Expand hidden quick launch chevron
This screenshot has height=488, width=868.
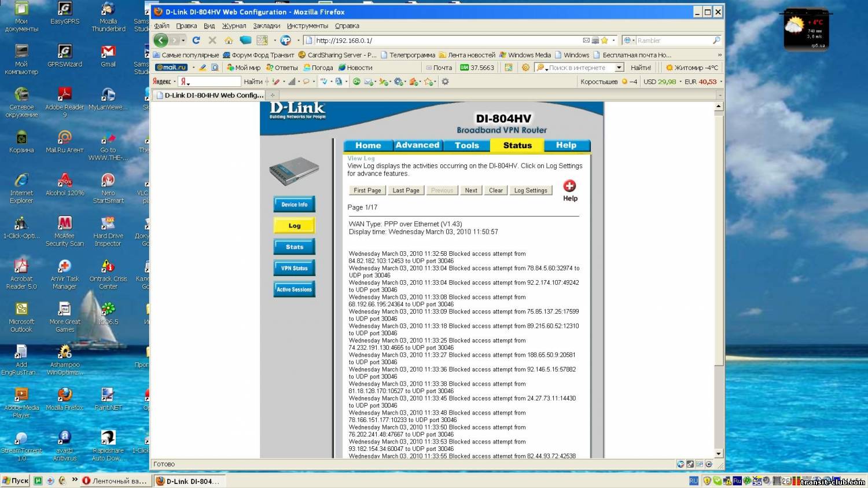click(75, 480)
